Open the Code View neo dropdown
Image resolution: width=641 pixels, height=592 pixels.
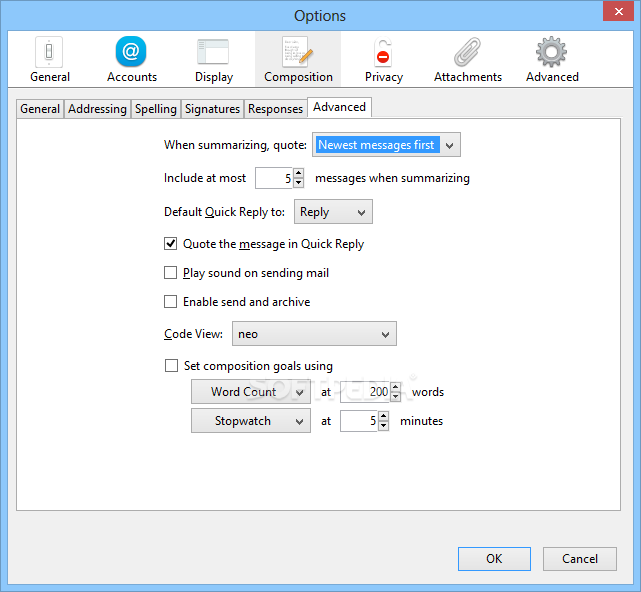click(x=314, y=334)
